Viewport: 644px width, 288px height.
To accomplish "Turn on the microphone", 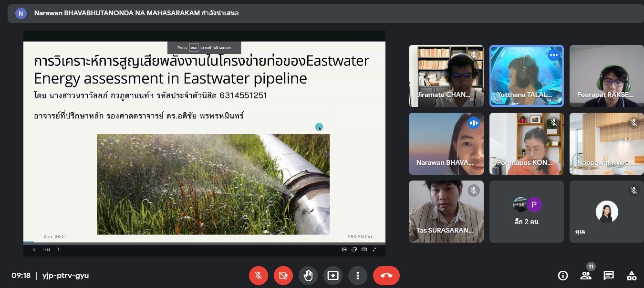I will tap(259, 276).
